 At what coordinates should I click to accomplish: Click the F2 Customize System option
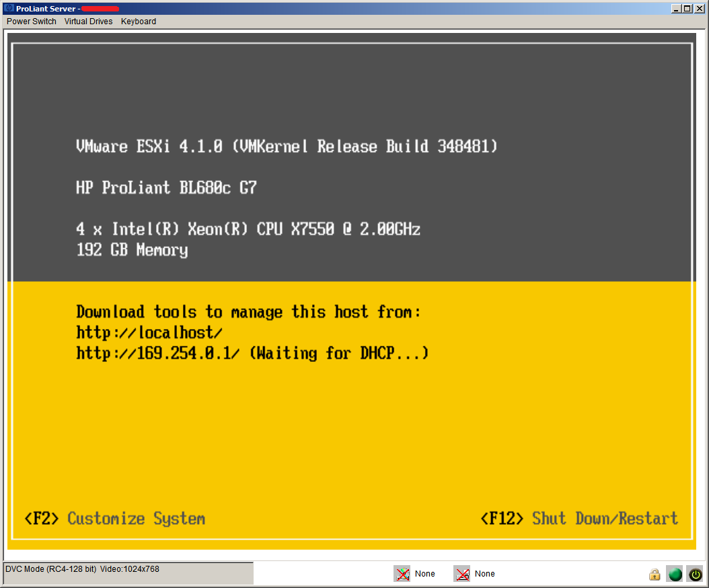point(114,519)
